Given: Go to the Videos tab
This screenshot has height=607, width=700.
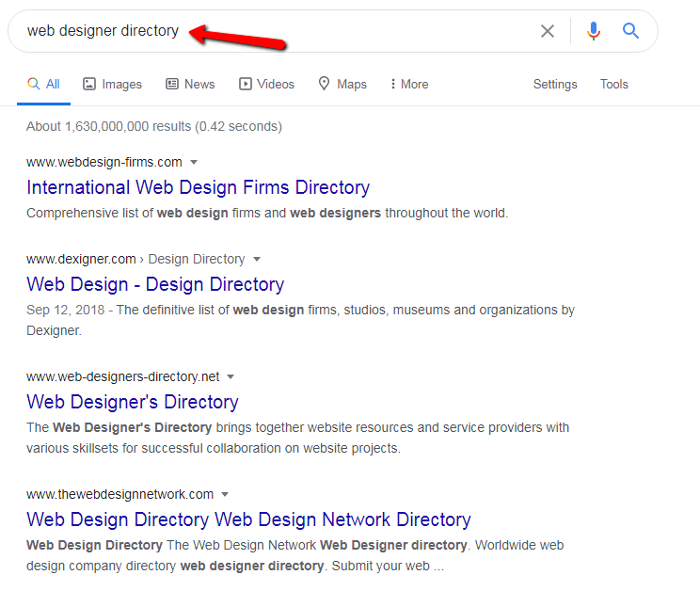Looking at the screenshot, I should click(x=267, y=84).
